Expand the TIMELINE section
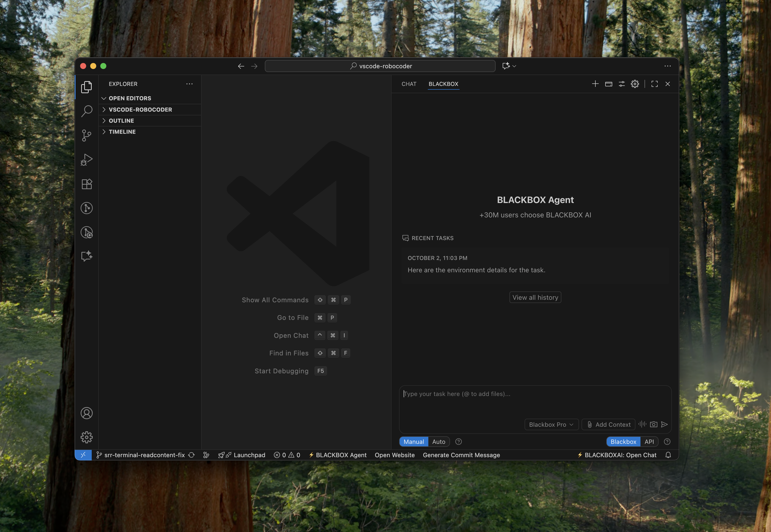This screenshot has height=532, width=771. click(122, 132)
